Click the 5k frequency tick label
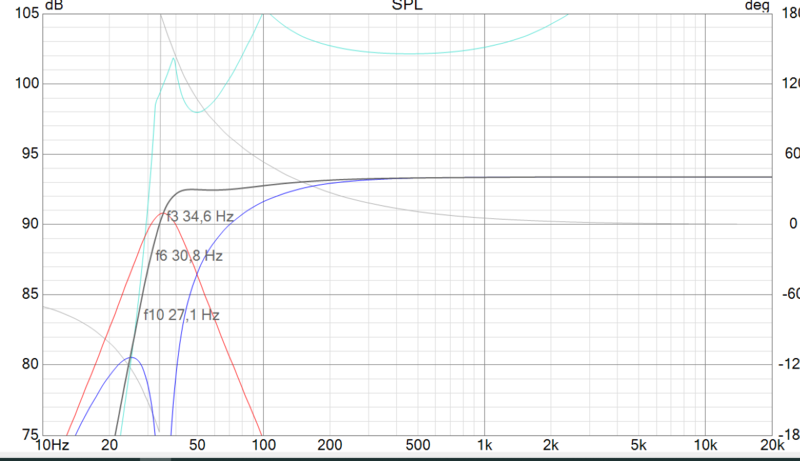 point(639,445)
